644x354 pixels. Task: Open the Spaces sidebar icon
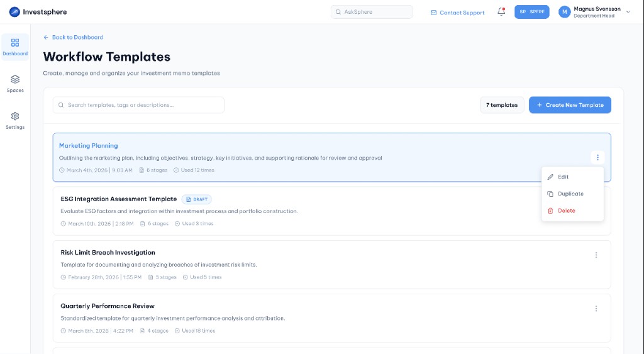click(x=15, y=79)
